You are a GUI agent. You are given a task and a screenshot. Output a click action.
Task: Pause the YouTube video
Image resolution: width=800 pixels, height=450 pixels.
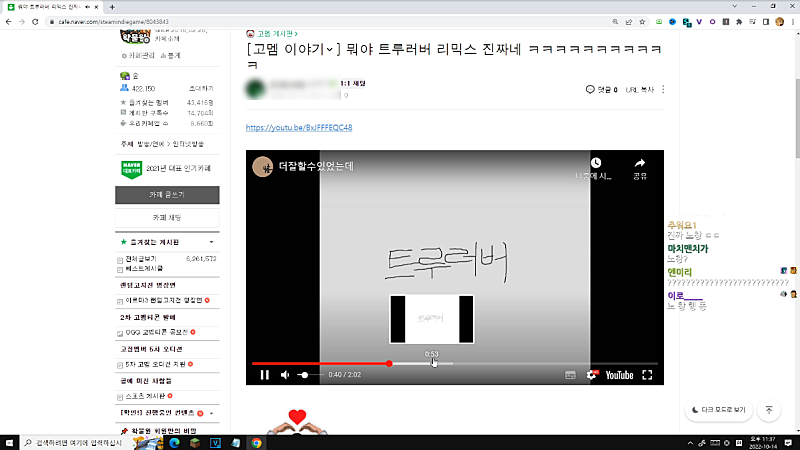[x=264, y=375]
